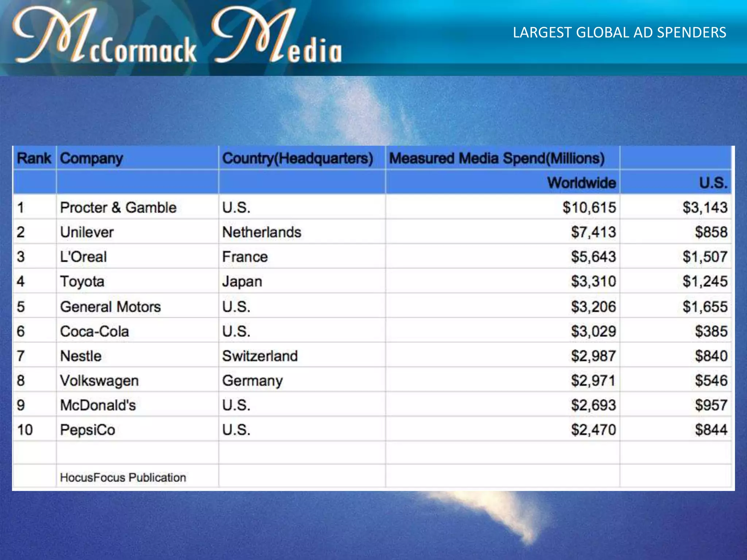Image resolution: width=747 pixels, height=560 pixels.
Task: Click the '$3,206' worldwide spend value
Action: pos(593,307)
